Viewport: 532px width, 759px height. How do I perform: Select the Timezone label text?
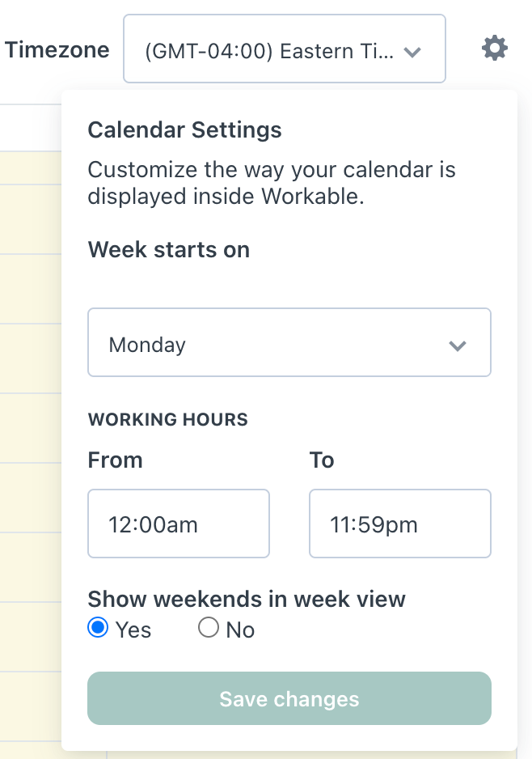click(x=57, y=49)
